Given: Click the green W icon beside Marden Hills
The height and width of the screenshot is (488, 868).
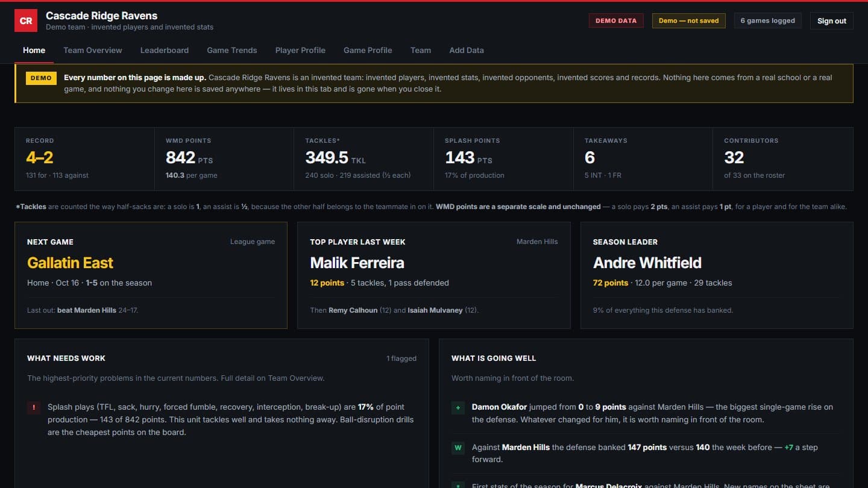Looking at the screenshot, I should [458, 448].
